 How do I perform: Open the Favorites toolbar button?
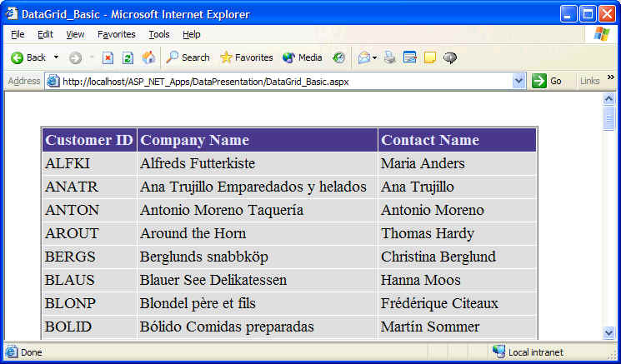246,57
